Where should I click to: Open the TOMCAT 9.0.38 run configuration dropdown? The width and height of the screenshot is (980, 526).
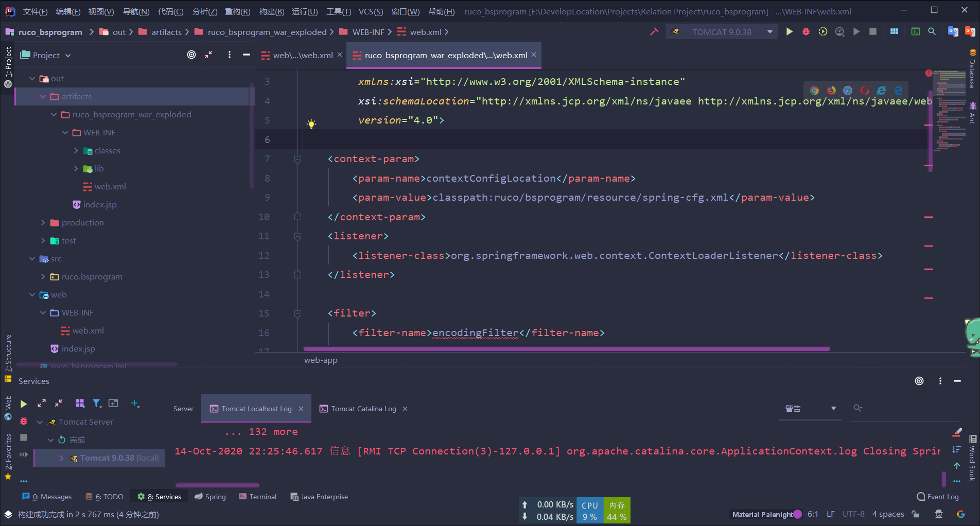770,32
